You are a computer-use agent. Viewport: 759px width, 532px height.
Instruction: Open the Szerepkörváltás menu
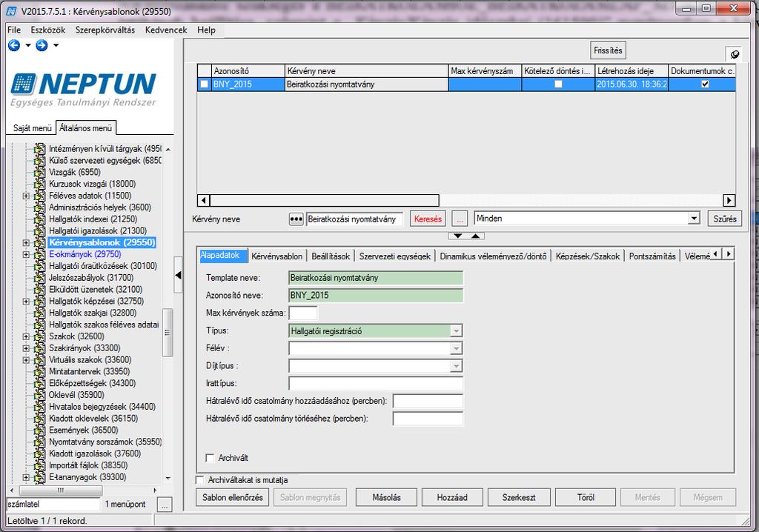click(105, 30)
